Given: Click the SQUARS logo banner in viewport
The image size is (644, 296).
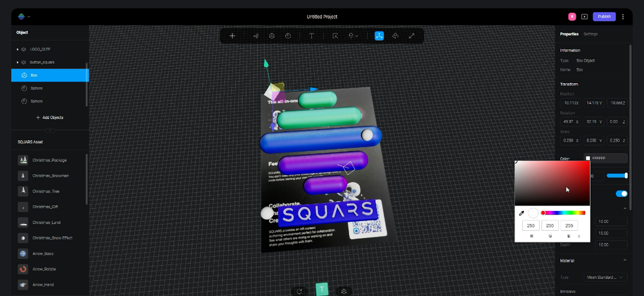Looking at the screenshot, I should click(x=327, y=213).
